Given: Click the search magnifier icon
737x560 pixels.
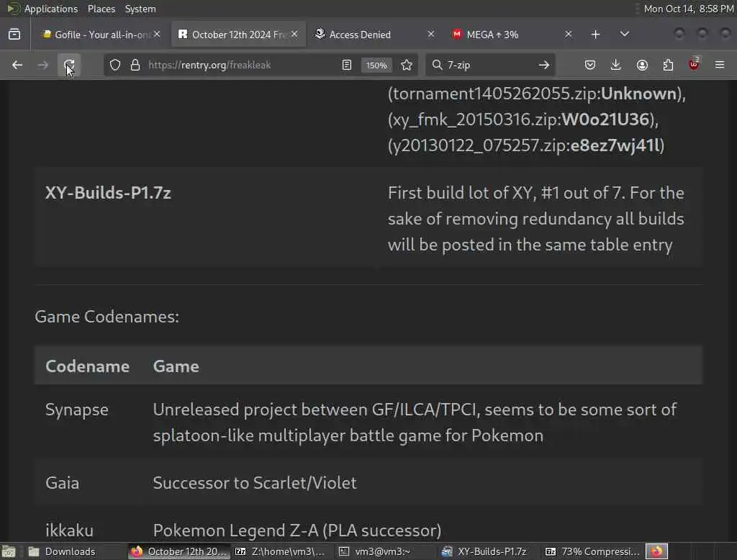Looking at the screenshot, I should (x=437, y=65).
